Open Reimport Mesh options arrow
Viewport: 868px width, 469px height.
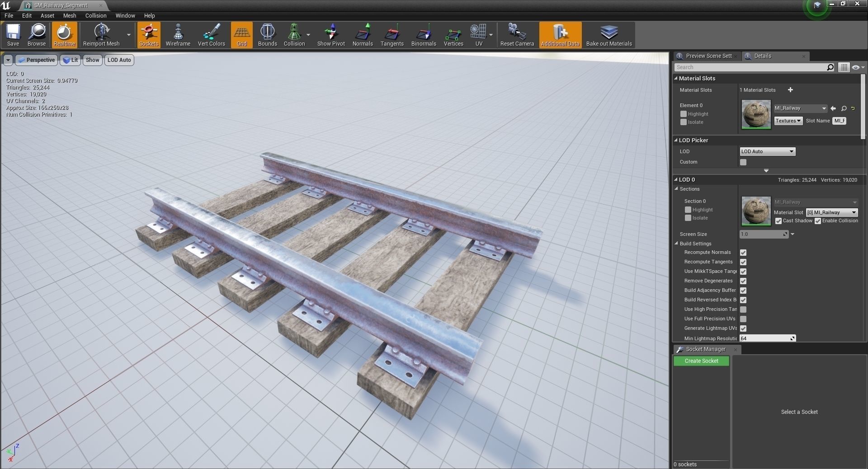pyautogui.click(x=129, y=35)
